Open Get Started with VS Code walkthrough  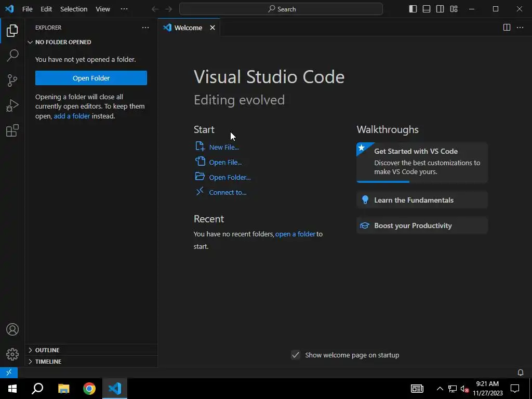422,162
